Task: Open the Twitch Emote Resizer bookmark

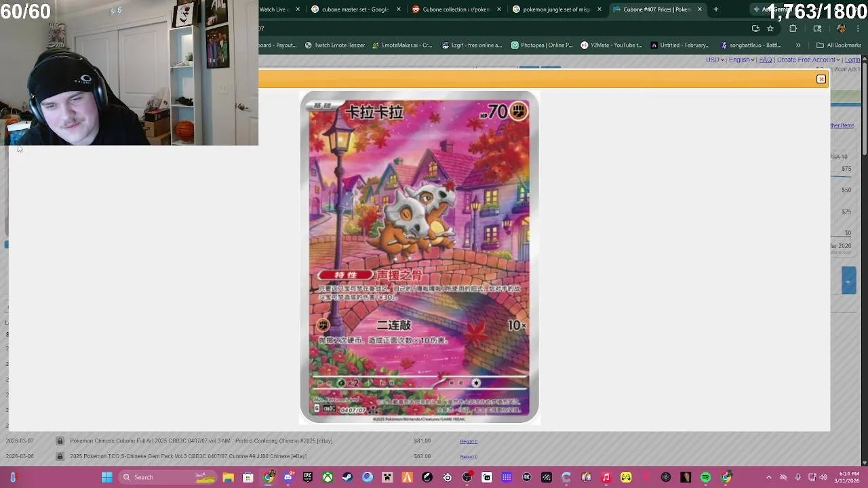Action: pyautogui.click(x=335, y=45)
